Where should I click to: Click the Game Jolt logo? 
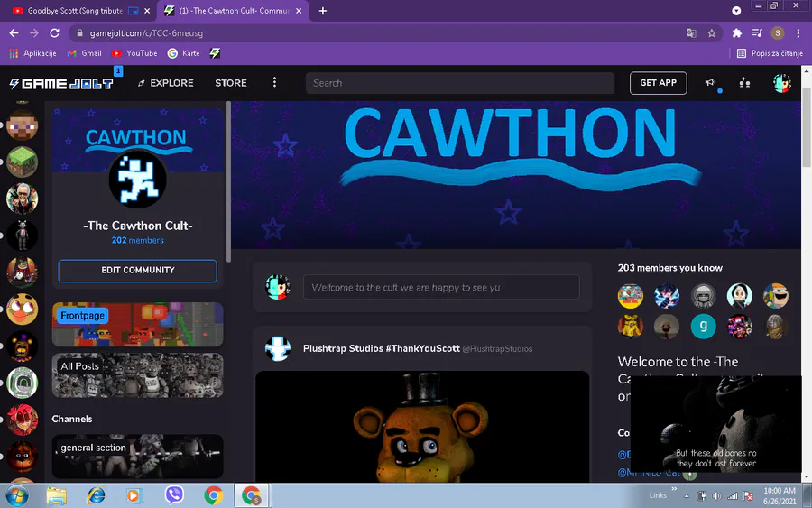click(61, 83)
